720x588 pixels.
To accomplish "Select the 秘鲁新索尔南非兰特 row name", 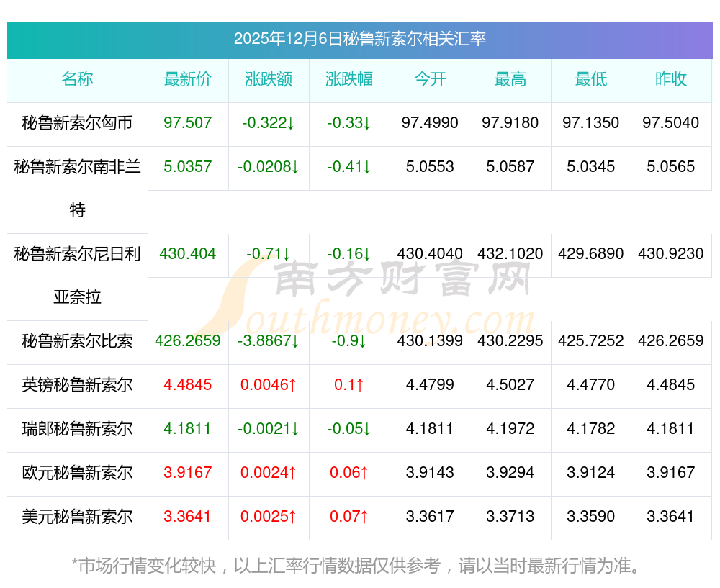I will (x=77, y=188).
